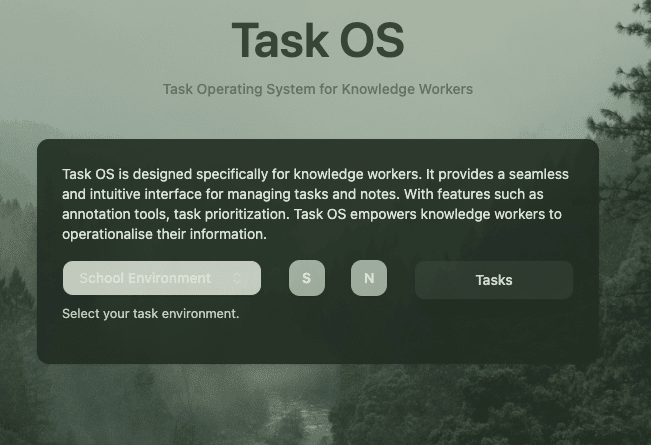651x445 pixels.
Task: Click the letter S on the S button
Action: pos(306,278)
